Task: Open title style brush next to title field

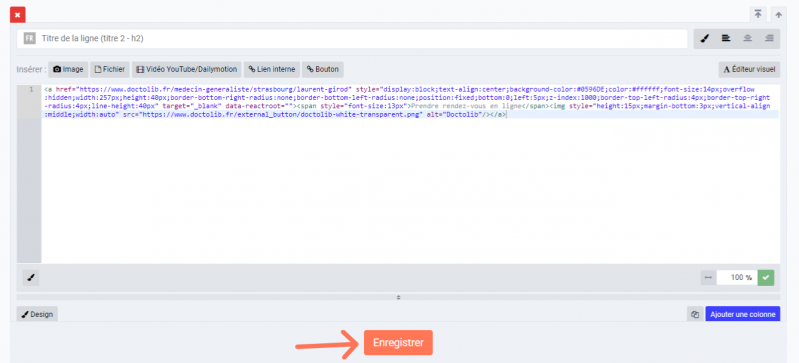Action: pos(705,39)
